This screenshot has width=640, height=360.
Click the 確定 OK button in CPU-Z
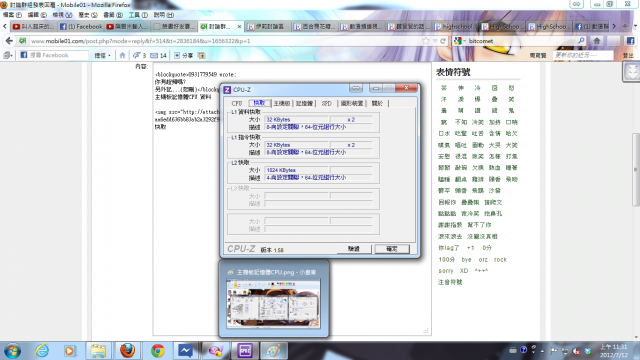pyautogui.click(x=392, y=249)
